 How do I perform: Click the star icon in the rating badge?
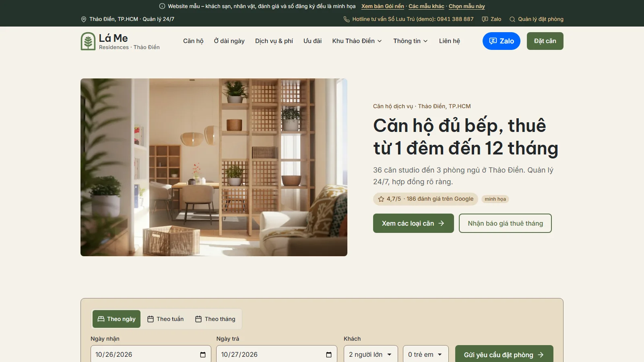coord(381,199)
